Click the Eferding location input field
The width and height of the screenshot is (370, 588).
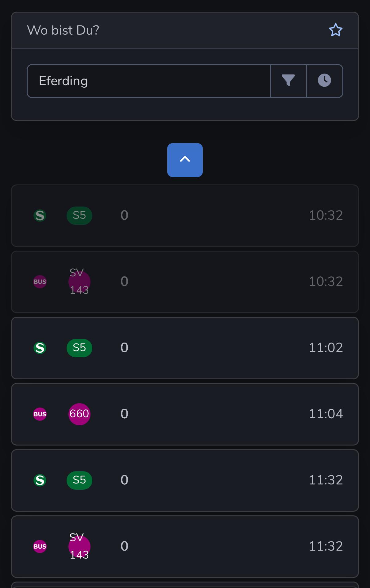[x=148, y=81]
